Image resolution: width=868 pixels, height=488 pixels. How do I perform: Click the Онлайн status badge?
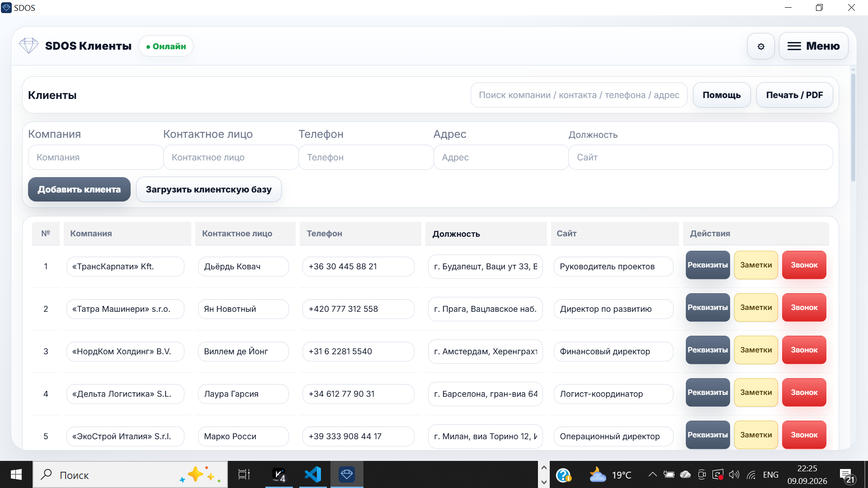click(166, 46)
